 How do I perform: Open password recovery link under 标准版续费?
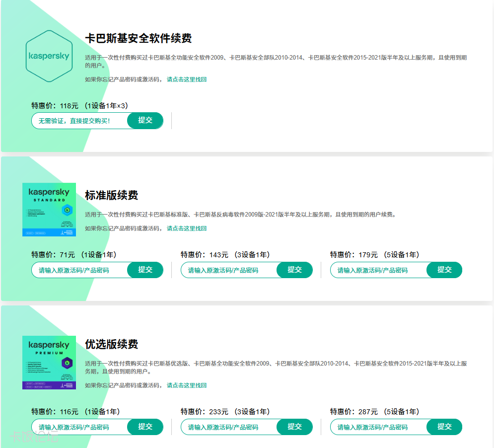(187, 228)
